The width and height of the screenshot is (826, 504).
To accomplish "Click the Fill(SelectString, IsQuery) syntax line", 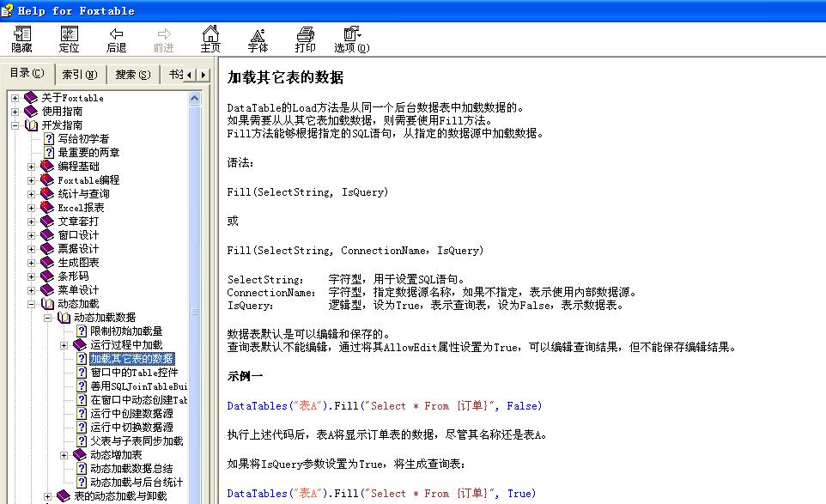I will (307, 192).
